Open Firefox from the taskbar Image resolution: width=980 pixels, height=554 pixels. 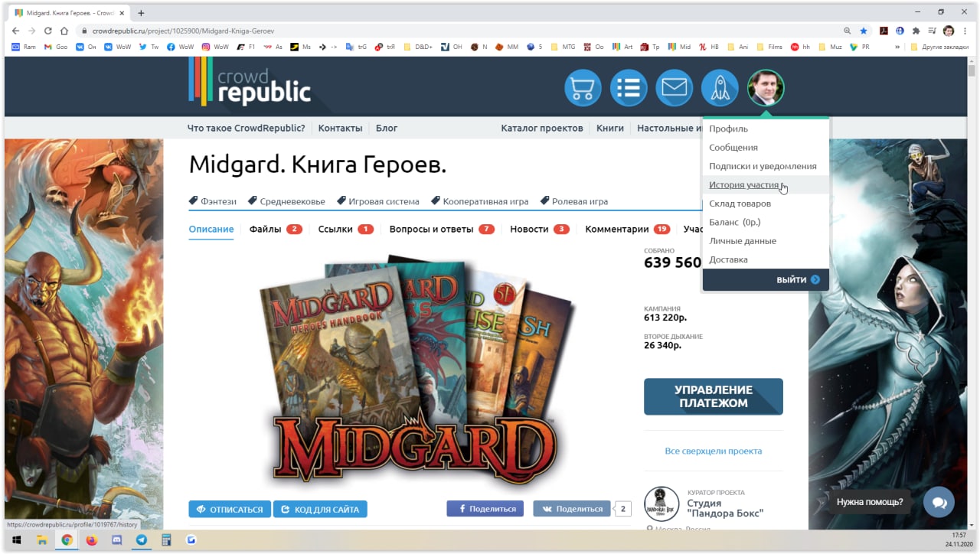92,540
